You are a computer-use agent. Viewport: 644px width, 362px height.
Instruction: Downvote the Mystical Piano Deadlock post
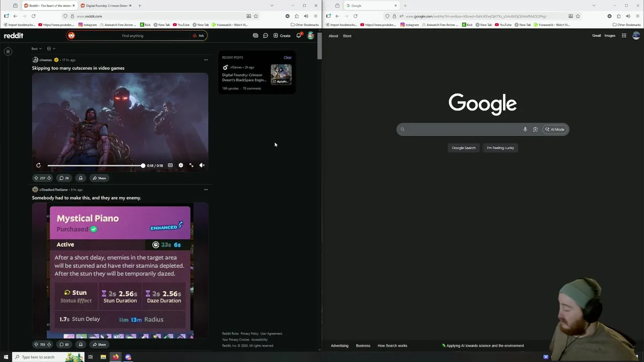click(49, 344)
